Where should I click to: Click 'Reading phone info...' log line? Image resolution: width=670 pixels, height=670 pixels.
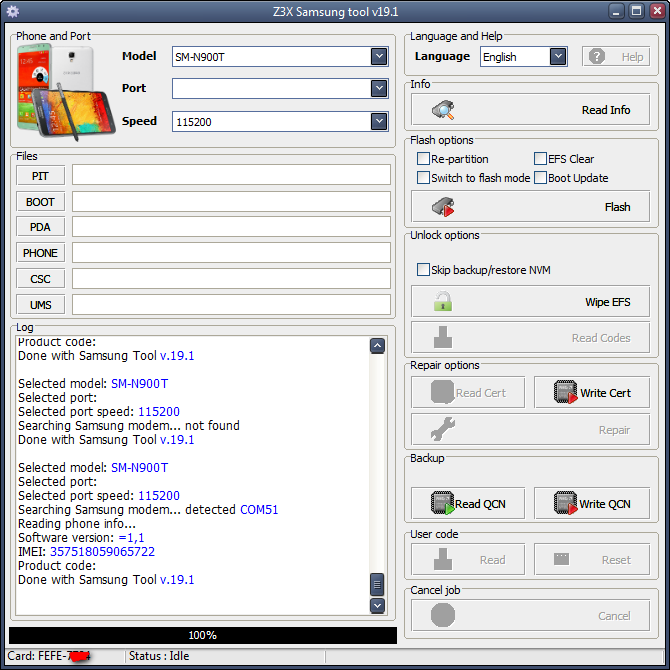(77, 523)
